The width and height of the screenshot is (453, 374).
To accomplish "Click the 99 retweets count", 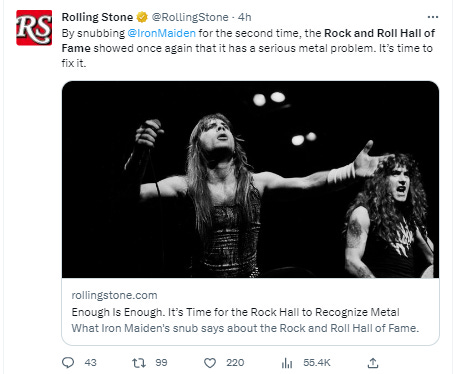I will pyautogui.click(x=161, y=363).
